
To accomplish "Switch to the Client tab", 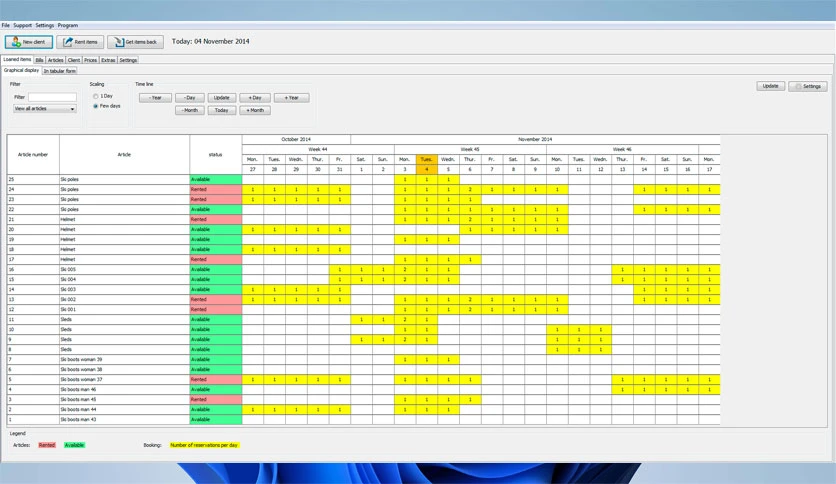I will pos(74,60).
